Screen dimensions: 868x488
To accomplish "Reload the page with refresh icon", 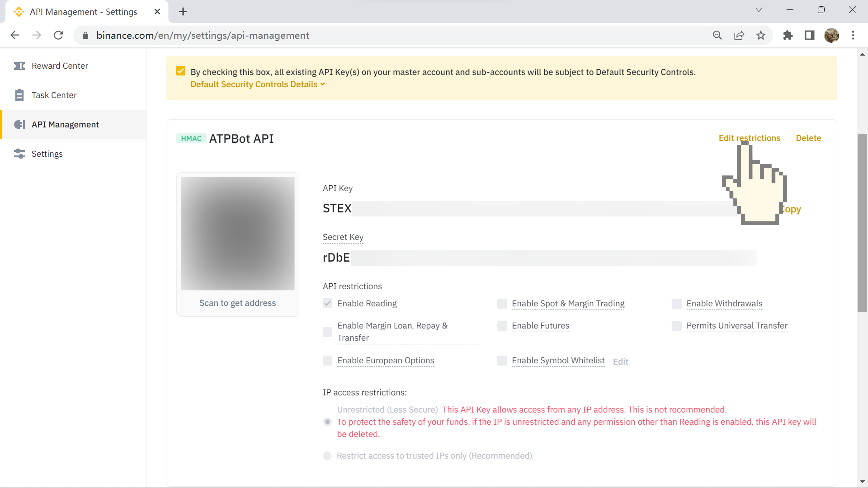I will (59, 35).
